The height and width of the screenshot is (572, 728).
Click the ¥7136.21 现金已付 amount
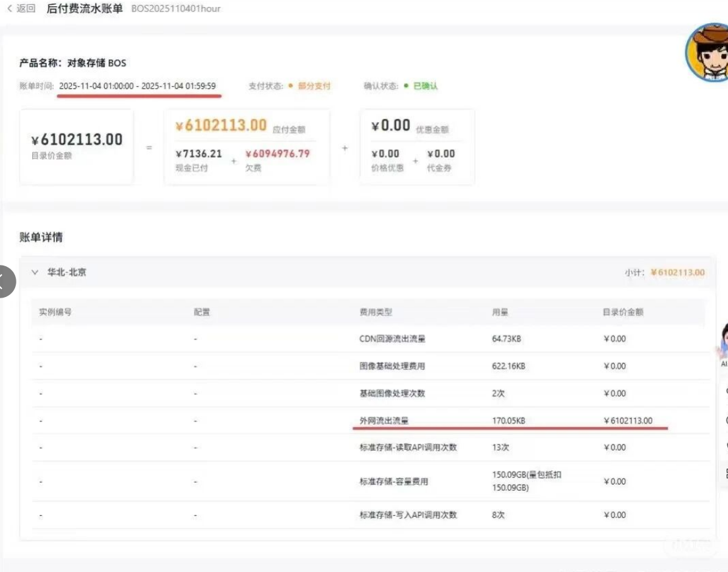(199, 154)
